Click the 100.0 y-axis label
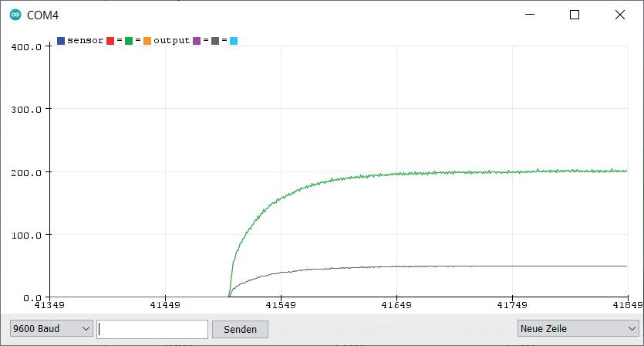The height and width of the screenshot is (346, 644). tap(26, 236)
